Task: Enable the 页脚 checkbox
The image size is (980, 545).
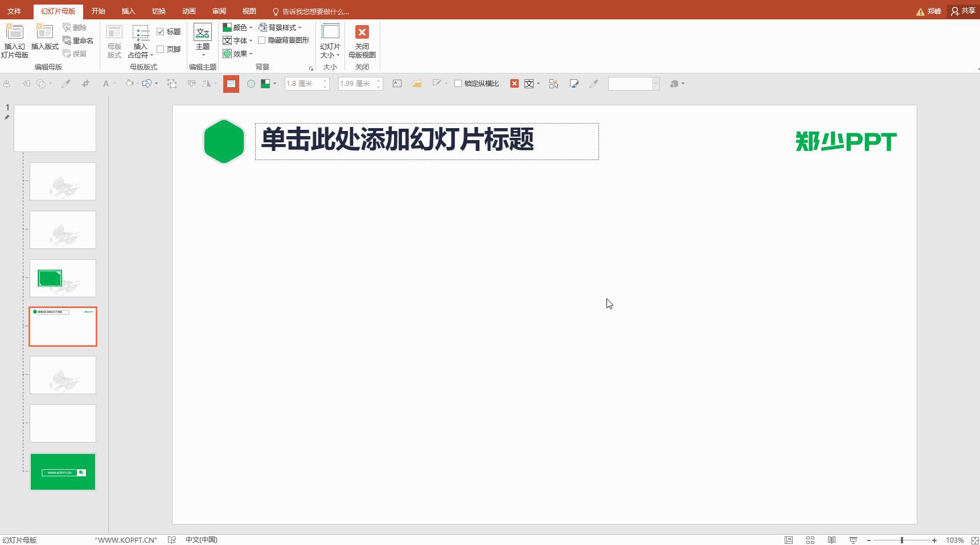Action: pos(160,49)
